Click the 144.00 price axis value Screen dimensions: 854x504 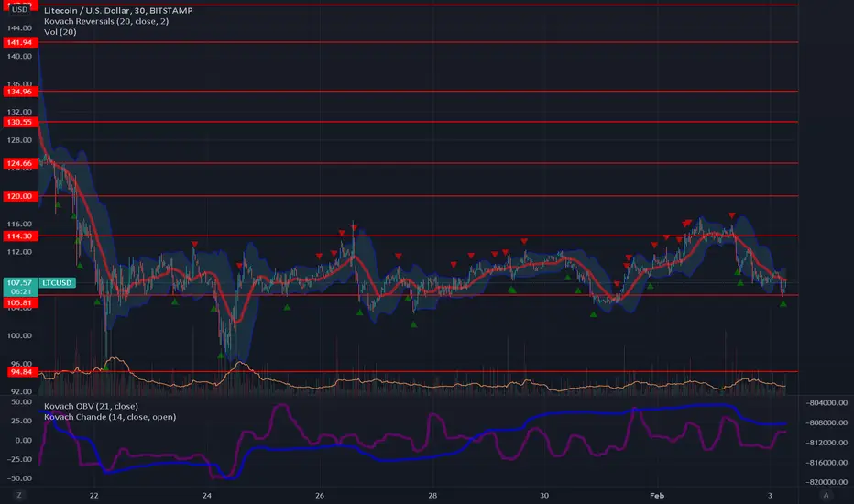(19, 27)
